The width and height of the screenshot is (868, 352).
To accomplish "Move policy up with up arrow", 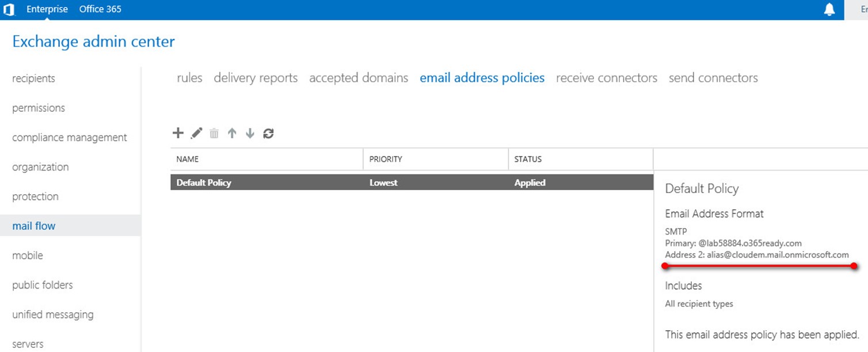I will coord(232,133).
